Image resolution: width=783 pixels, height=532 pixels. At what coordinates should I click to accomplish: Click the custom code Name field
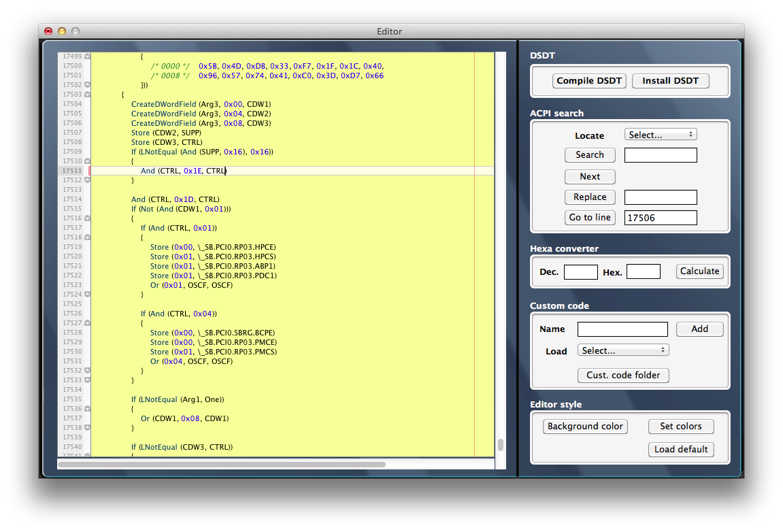click(622, 329)
